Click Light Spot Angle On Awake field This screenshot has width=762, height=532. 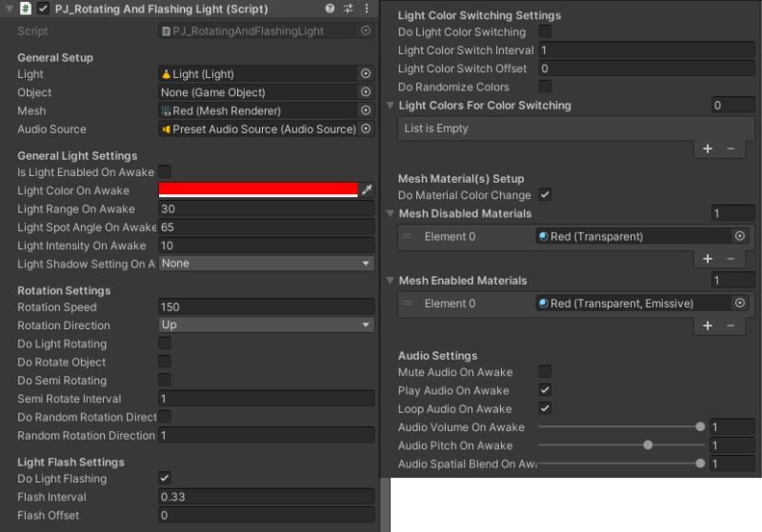(x=267, y=227)
